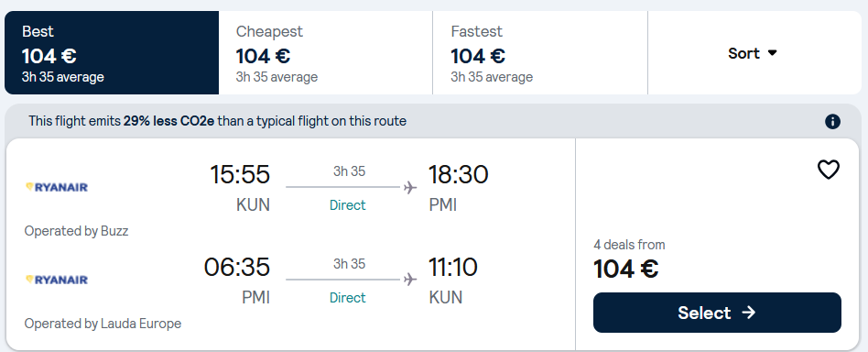Click the return flight Ryanair logo
The width and height of the screenshot is (868, 352).
coord(57,280)
